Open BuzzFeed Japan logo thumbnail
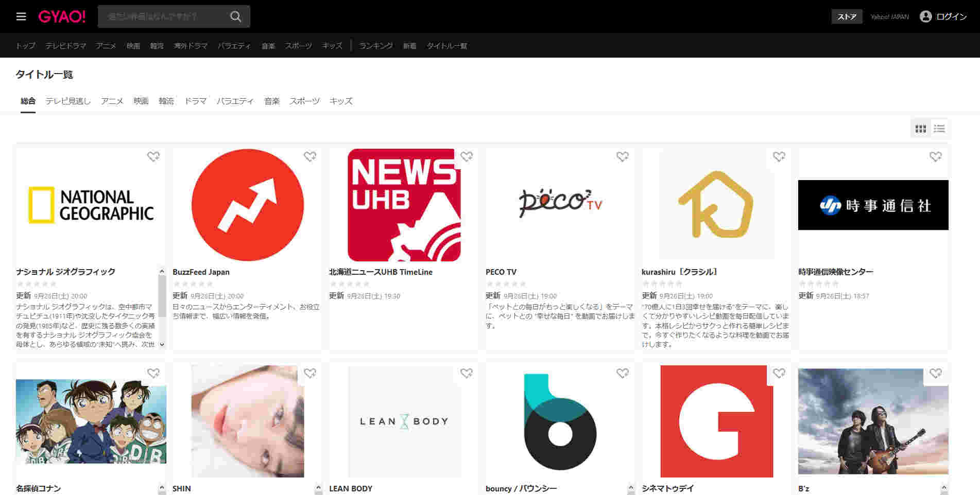980x495 pixels. click(x=248, y=205)
